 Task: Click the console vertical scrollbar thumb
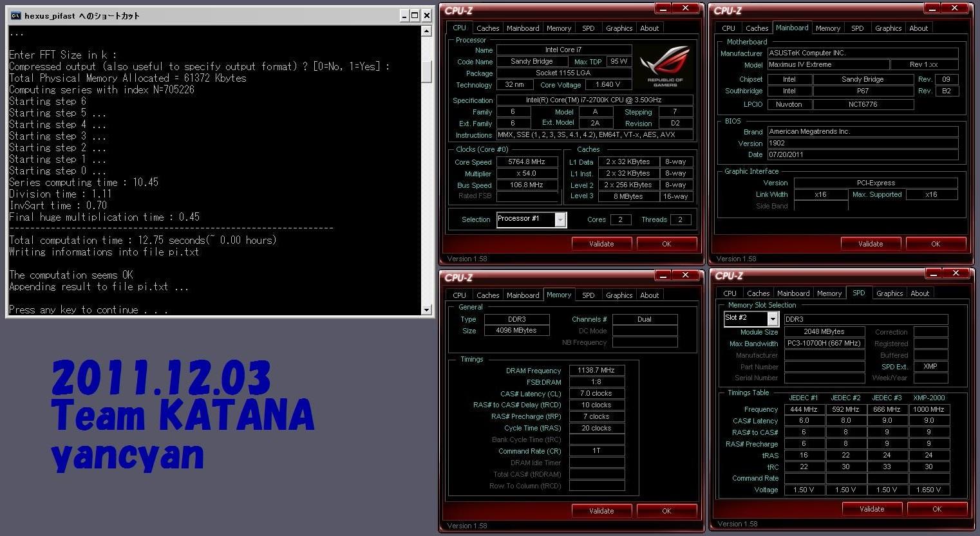(426, 71)
